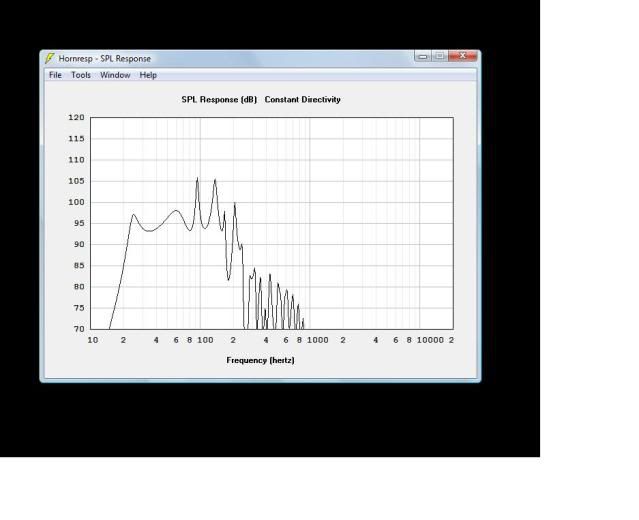Click the 'Hornresp - SPL Response' title text
Viewport: 639px width, 520px height.
click(x=105, y=59)
